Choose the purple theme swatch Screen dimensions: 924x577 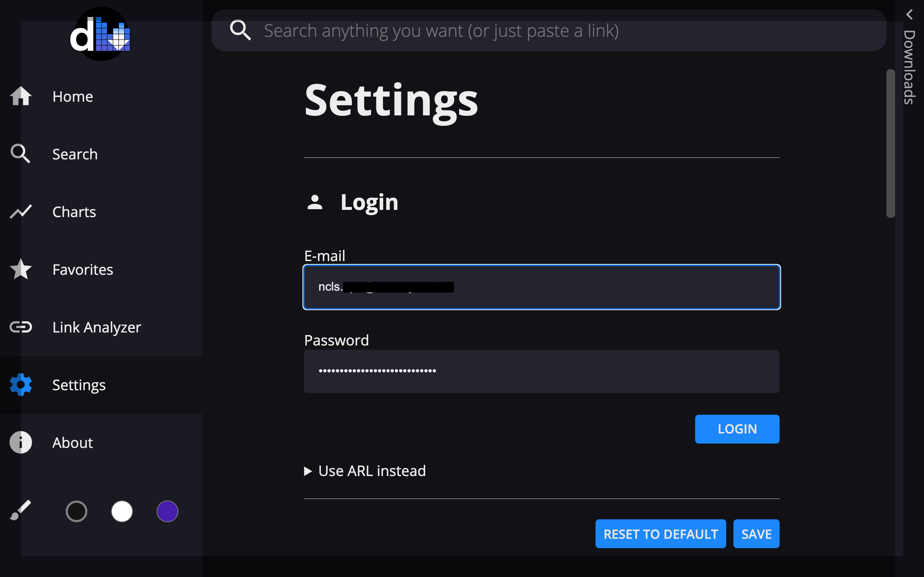167,511
